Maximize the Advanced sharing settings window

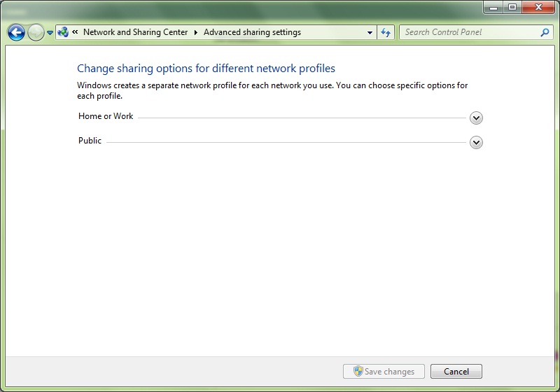click(512, 7)
